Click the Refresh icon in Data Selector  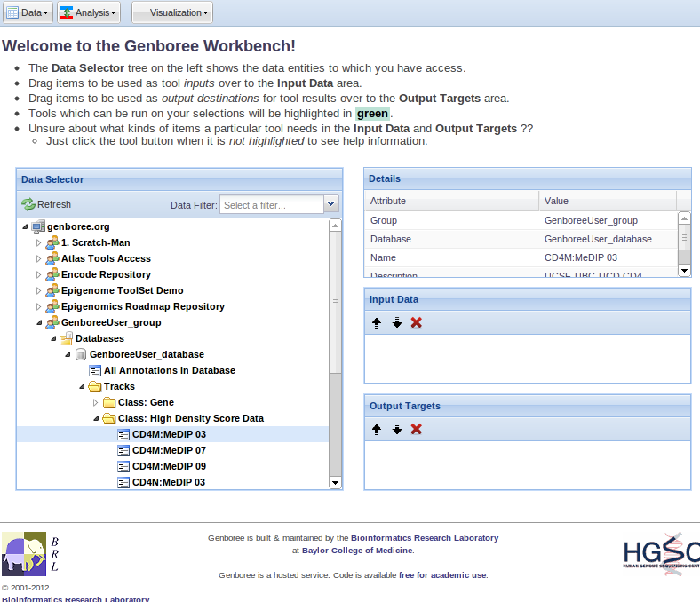[x=28, y=204]
